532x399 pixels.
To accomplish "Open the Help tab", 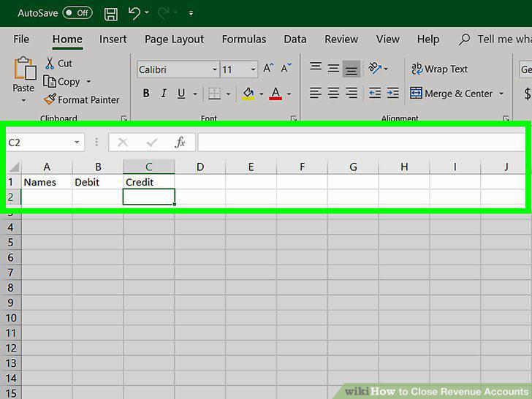I will point(428,39).
